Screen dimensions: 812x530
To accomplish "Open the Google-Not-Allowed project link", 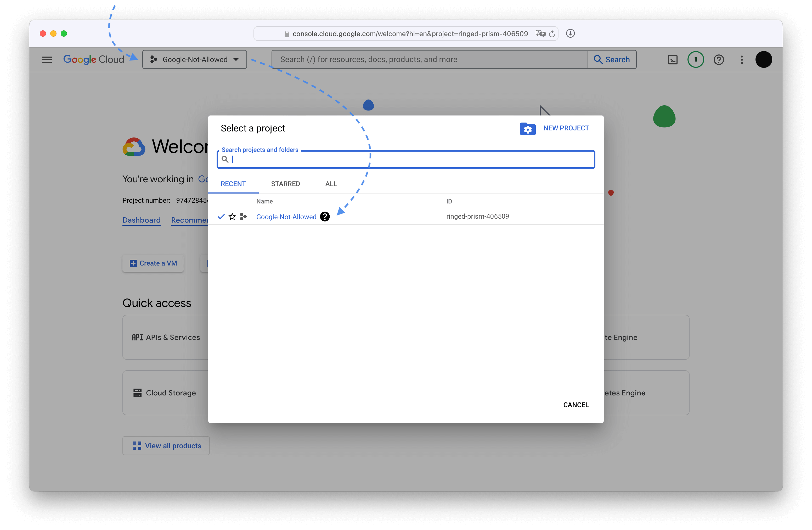I will 286,217.
